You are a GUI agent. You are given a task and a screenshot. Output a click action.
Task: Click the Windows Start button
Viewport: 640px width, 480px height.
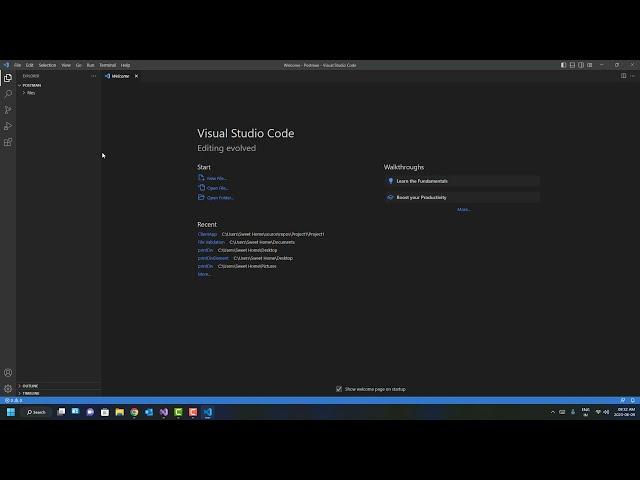tap(11, 412)
